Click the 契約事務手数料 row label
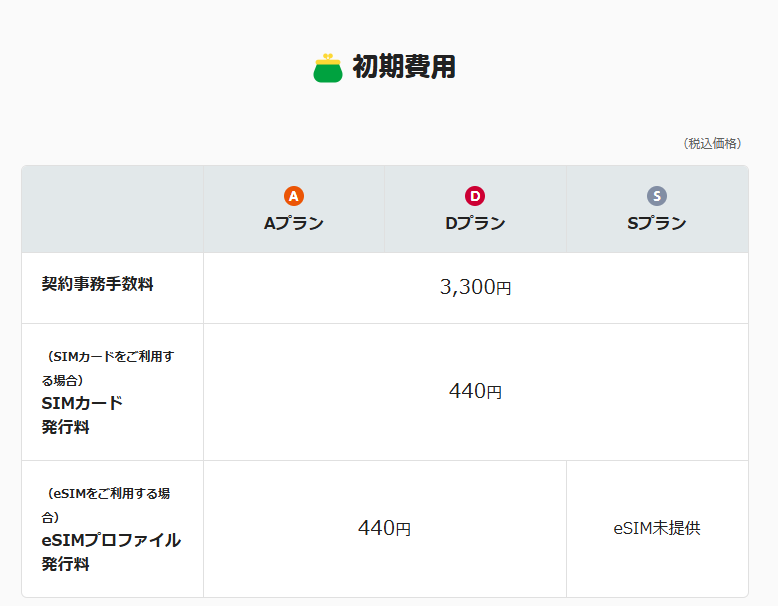This screenshot has width=778, height=606. point(97,284)
